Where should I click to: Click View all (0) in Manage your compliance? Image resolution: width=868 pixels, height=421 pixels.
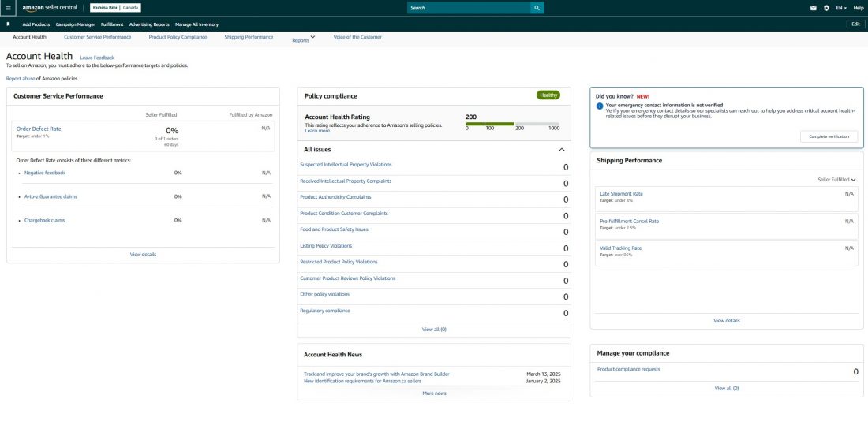click(x=726, y=389)
